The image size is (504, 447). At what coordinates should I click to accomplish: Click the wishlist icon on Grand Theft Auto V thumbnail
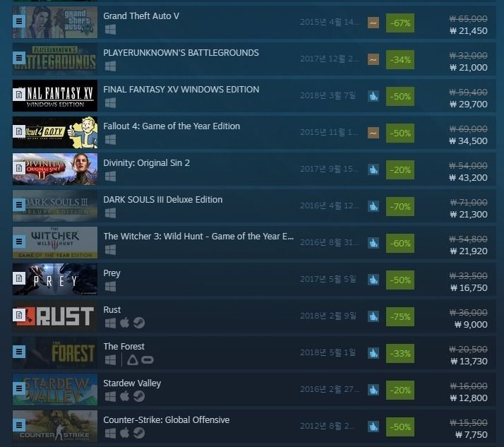pos(19,21)
